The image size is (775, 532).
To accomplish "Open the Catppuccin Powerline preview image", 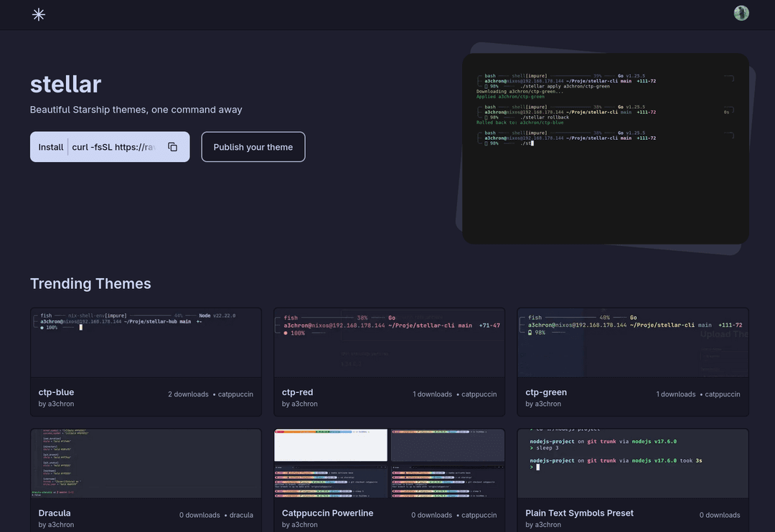I will [x=389, y=463].
